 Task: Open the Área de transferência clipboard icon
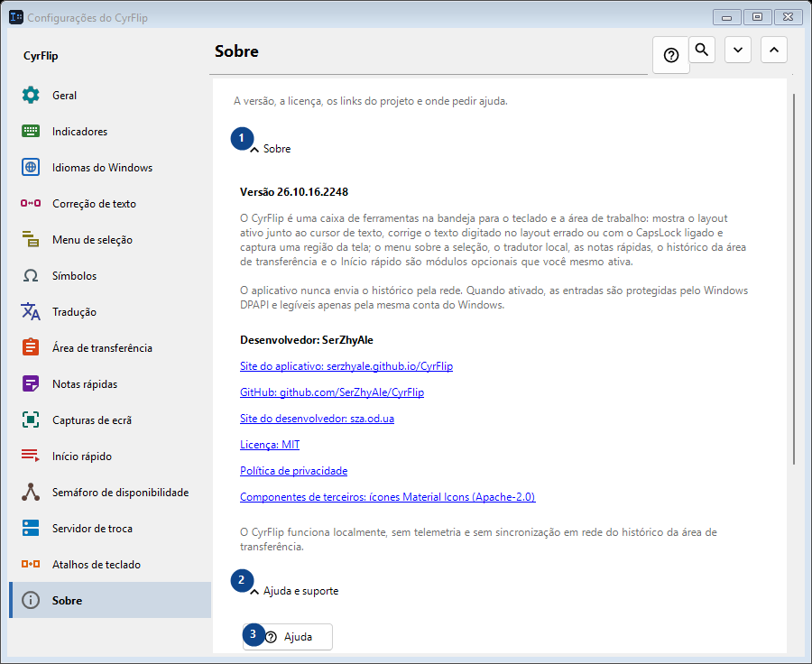[x=31, y=347]
